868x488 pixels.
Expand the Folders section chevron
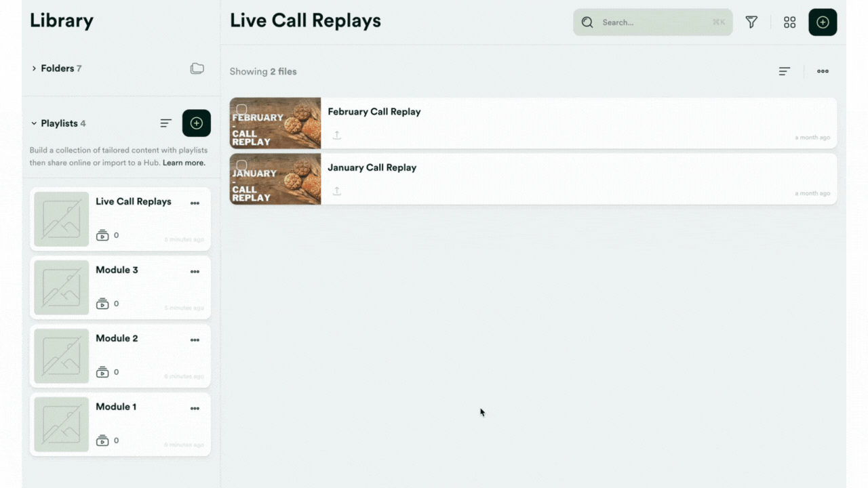(x=34, y=68)
